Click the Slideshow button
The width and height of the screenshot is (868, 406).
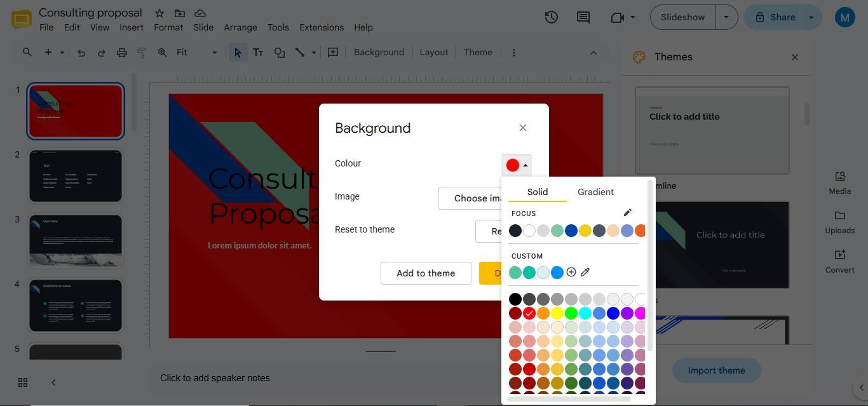pyautogui.click(x=682, y=17)
